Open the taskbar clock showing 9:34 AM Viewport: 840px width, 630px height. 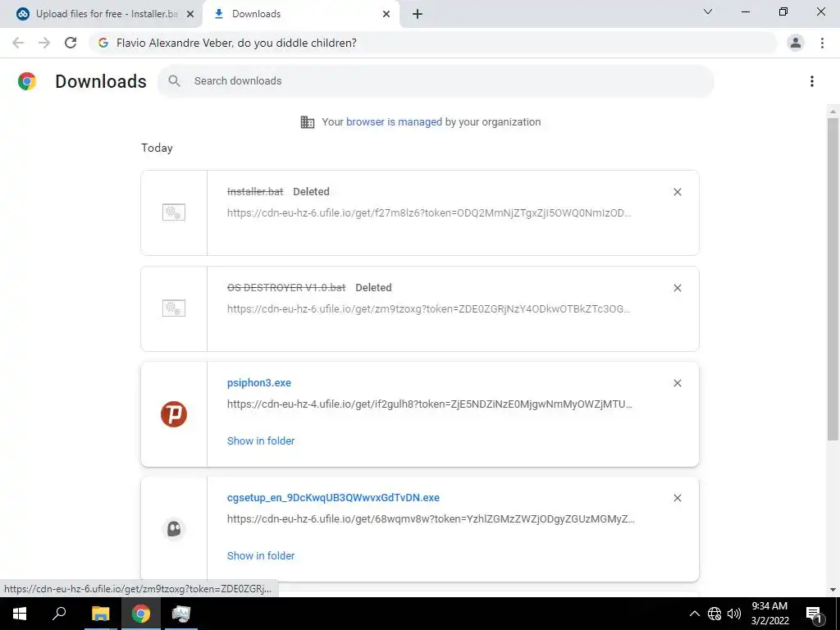769,614
